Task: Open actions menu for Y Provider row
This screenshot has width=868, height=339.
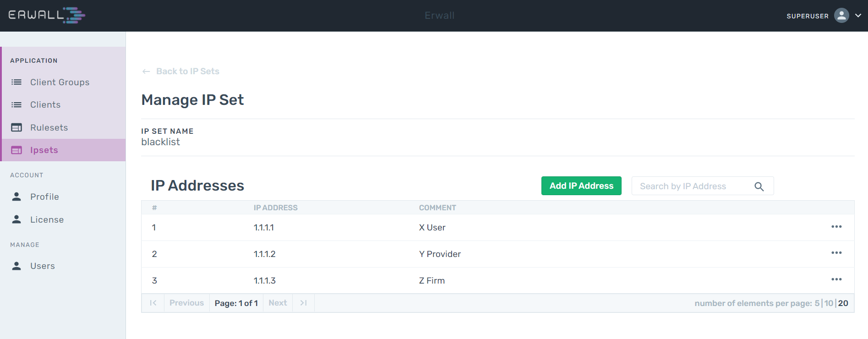Action: (836, 253)
